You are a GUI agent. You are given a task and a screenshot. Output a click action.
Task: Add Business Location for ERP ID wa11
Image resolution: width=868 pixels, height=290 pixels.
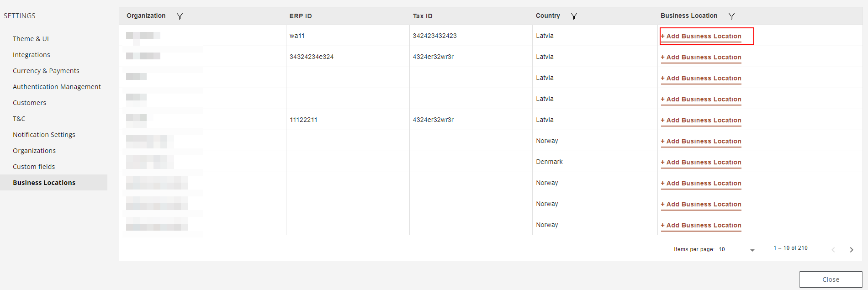pos(701,36)
